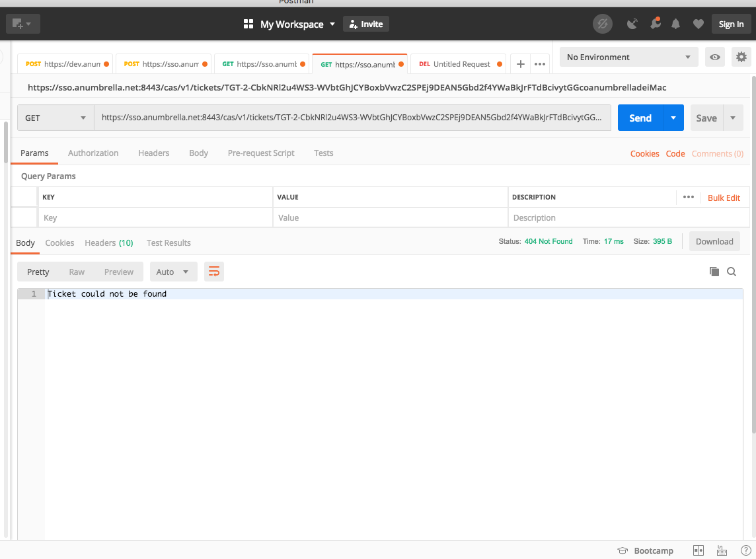Click the wrench icon with orange badge
The height and width of the screenshot is (559, 756).
(x=655, y=24)
